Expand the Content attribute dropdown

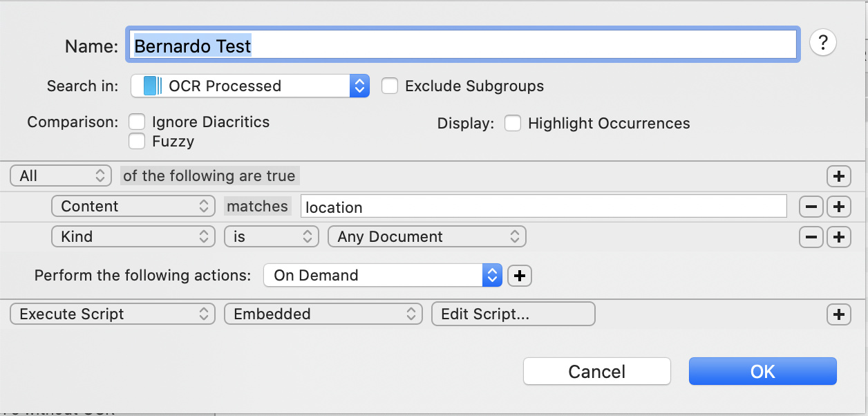point(133,207)
